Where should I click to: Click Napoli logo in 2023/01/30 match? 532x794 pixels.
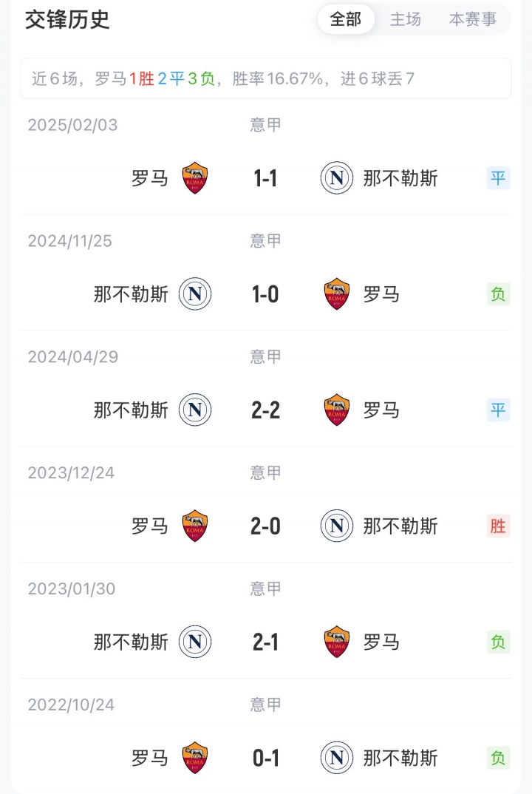tap(195, 642)
